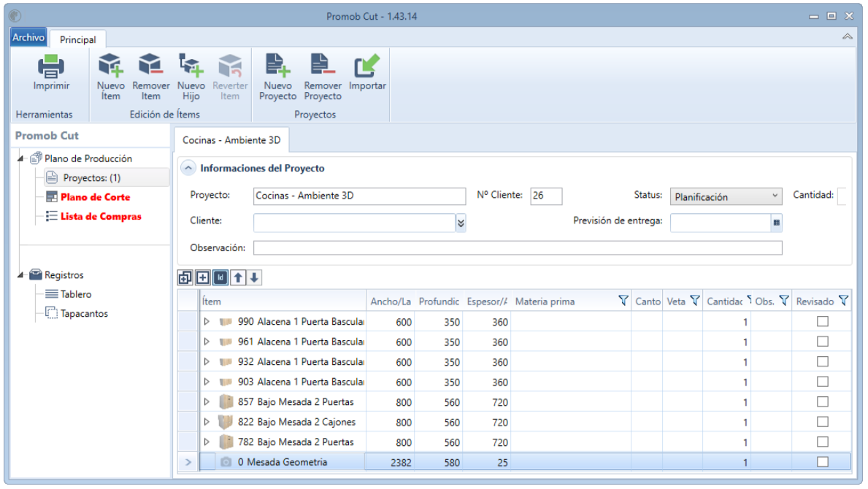
Task: Open the Tapacantos register
Action: 84,313
